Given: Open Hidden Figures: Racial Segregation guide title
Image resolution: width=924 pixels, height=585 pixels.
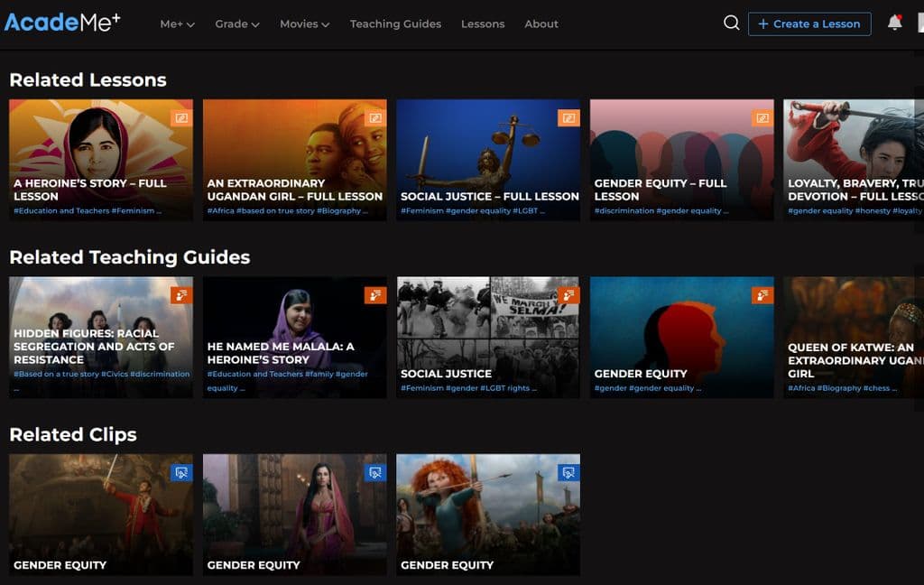Looking at the screenshot, I should pyautogui.click(x=94, y=347).
